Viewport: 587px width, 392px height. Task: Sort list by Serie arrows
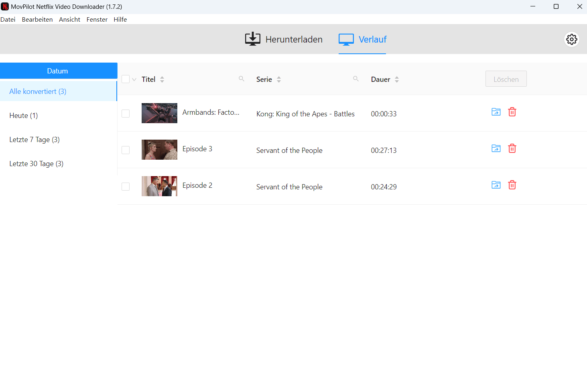(279, 79)
